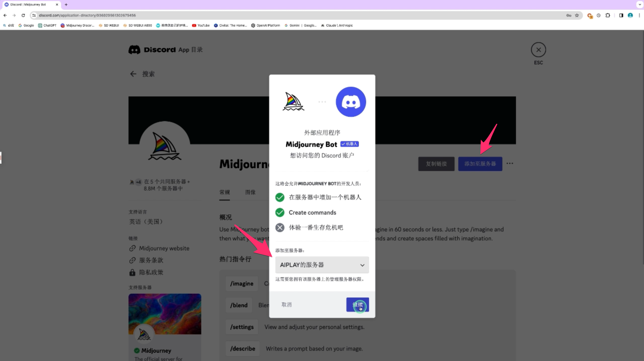Click the 添加至服务器 add to server button

[480, 164]
